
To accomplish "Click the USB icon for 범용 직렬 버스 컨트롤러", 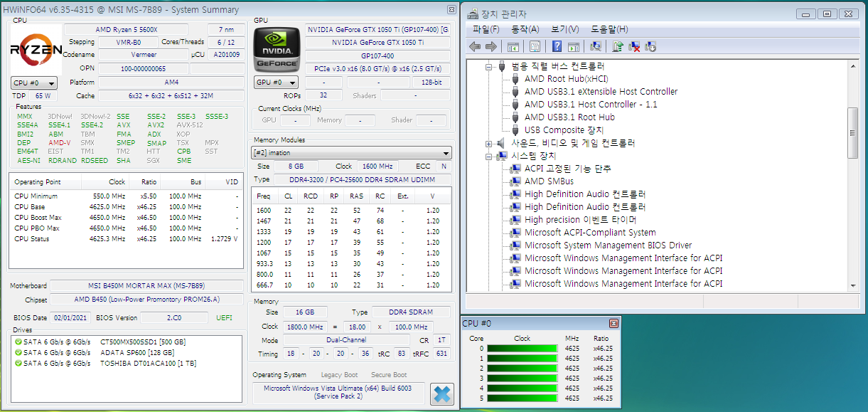I will (502, 66).
